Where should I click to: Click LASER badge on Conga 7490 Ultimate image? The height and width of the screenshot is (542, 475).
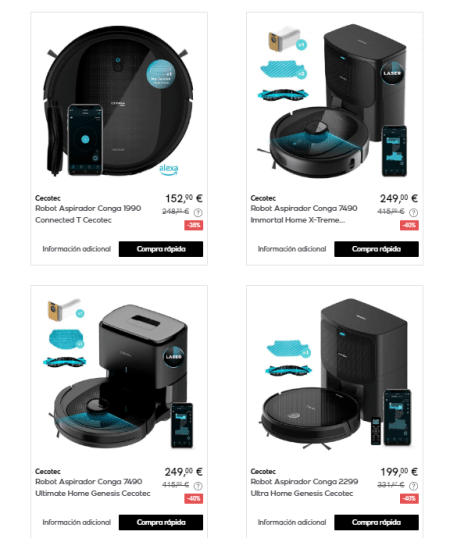[174, 356]
